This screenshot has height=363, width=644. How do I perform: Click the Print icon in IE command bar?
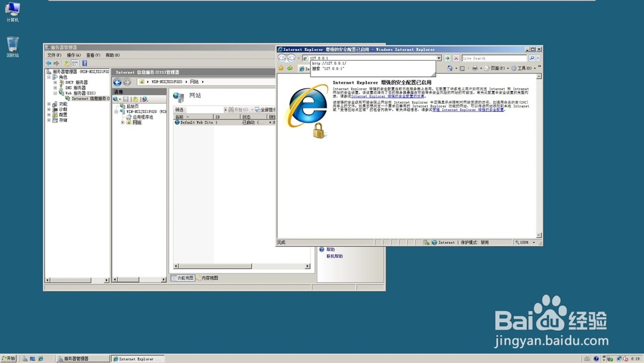coord(475,68)
